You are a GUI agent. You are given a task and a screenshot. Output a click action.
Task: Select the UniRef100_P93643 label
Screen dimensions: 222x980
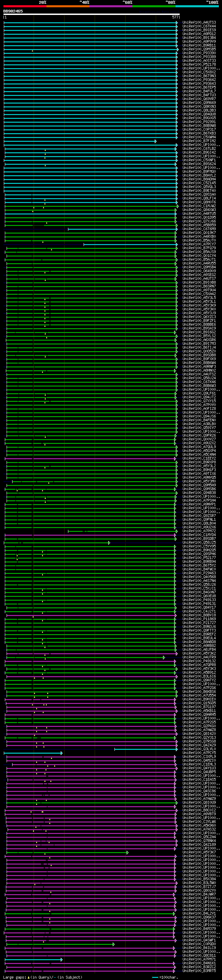(x=199, y=84)
